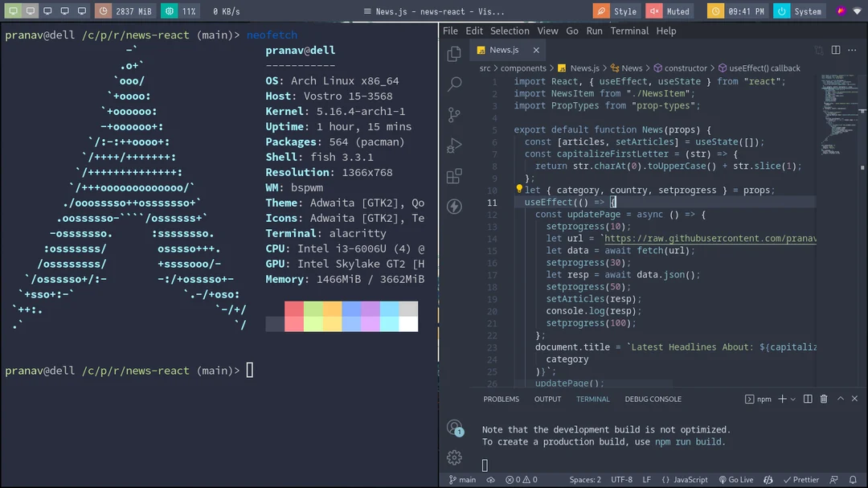This screenshot has width=868, height=488.
Task: Click the red swatch in the neofetch color palette
Action: pos(293,316)
